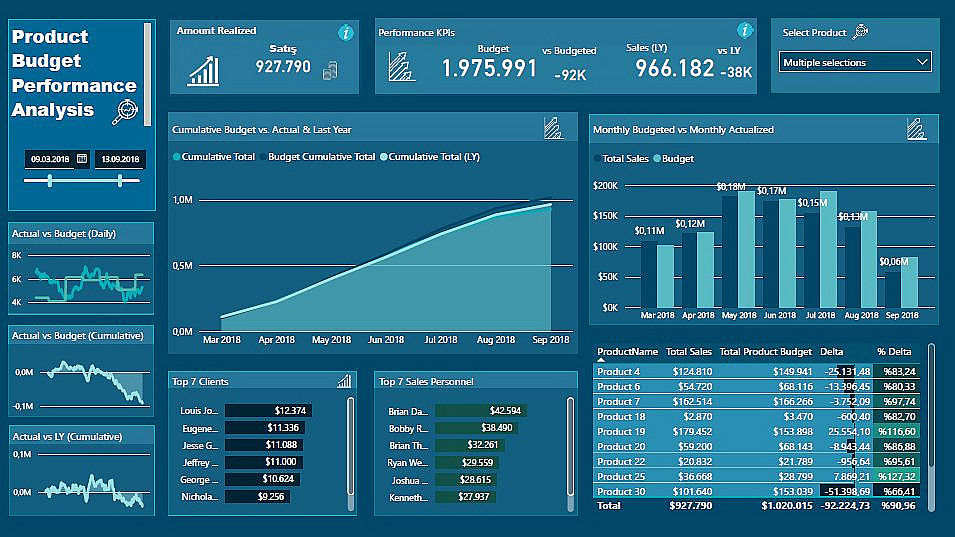The image size is (955, 537).
Task: Open the Multiple selections product dropdown
Action: (x=855, y=62)
